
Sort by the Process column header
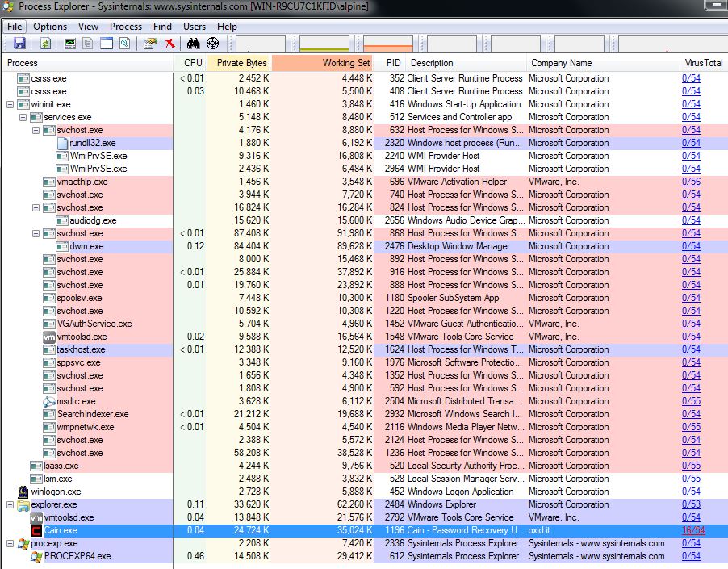pyautogui.click(x=88, y=63)
